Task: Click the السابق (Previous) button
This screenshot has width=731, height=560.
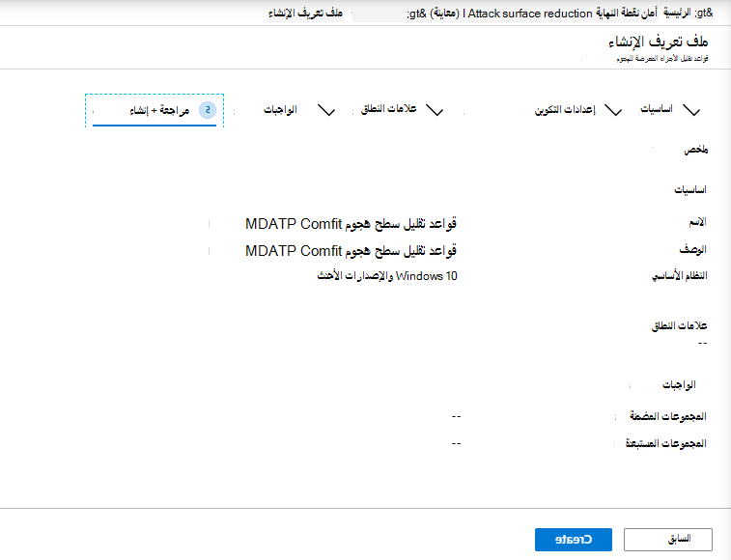Action: click(x=668, y=540)
